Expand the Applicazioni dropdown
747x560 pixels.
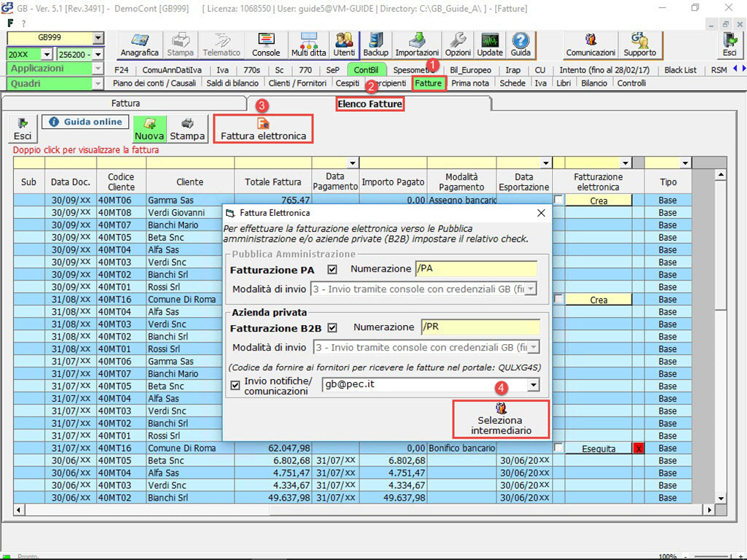pos(97,69)
